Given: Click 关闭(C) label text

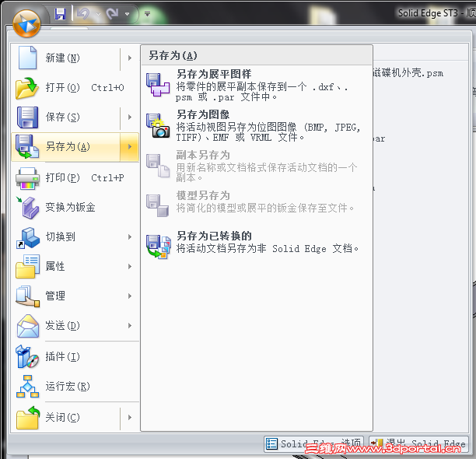Looking at the screenshot, I should click(x=62, y=418).
